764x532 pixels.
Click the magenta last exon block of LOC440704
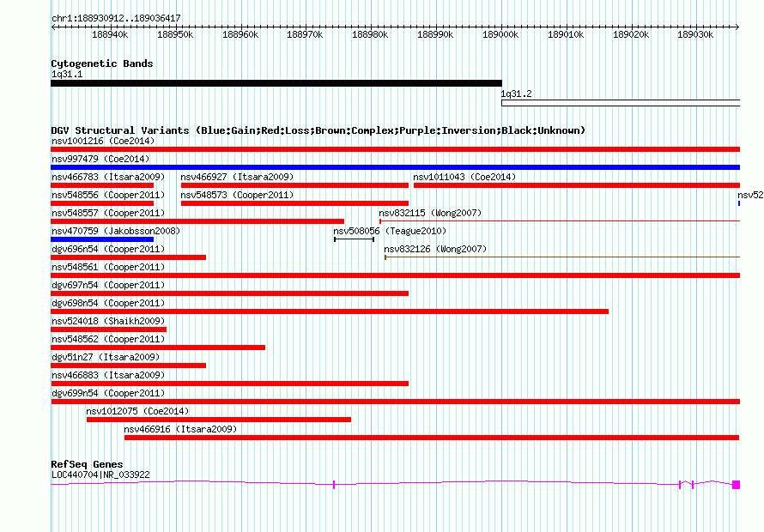click(737, 484)
